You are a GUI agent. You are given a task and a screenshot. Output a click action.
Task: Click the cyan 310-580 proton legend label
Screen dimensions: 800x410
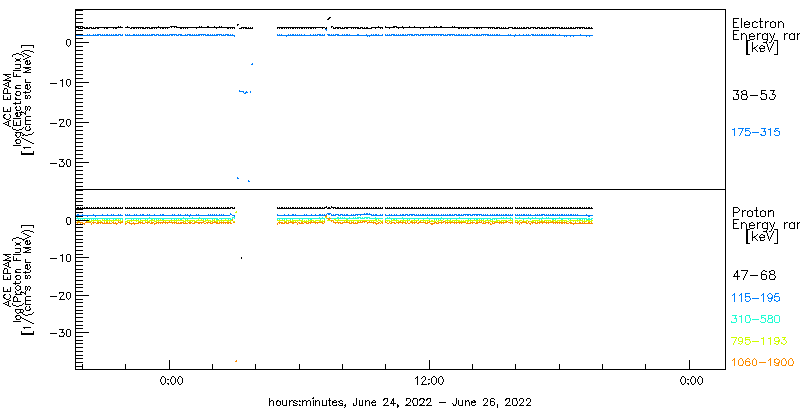tap(756, 320)
